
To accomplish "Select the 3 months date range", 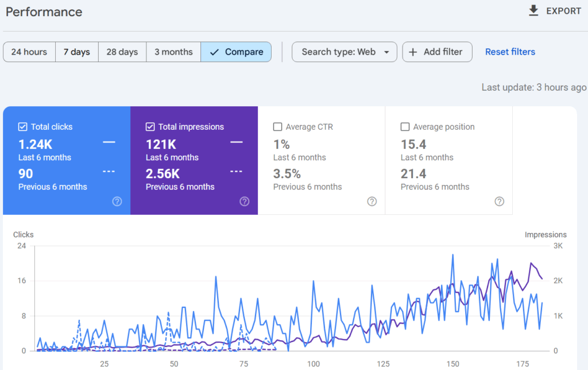I will point(173,52).
